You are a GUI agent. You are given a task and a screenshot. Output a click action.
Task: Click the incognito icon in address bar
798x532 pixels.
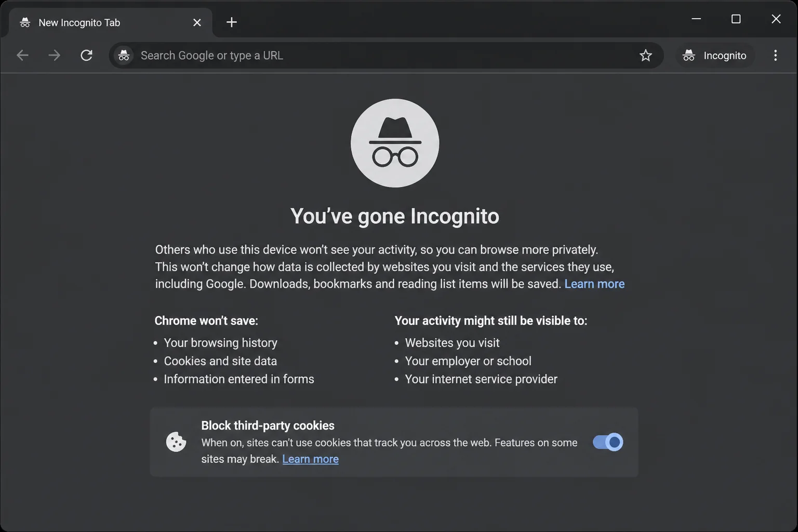tap(124, 55)
